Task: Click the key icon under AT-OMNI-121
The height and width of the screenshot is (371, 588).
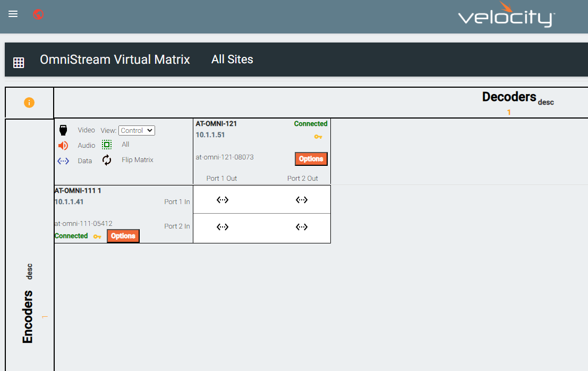Action: pyautogui.click(x=318, y=137)
